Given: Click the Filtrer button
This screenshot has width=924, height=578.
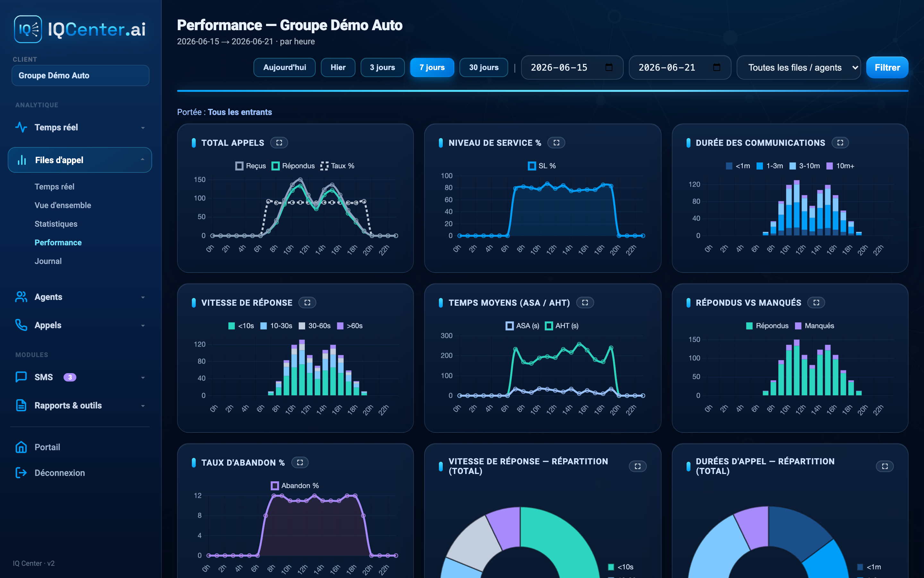Looking at the screenshot, I should point(887,67).
